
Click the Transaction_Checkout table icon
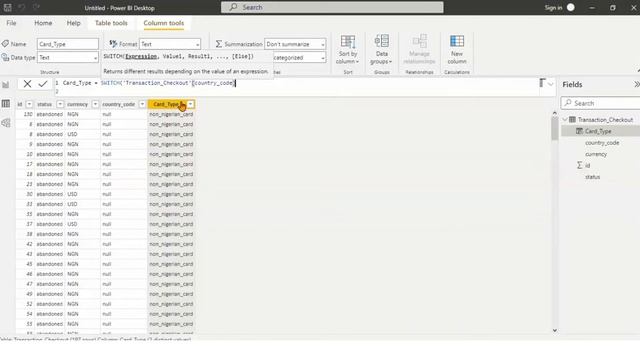[x=572, y=120]
